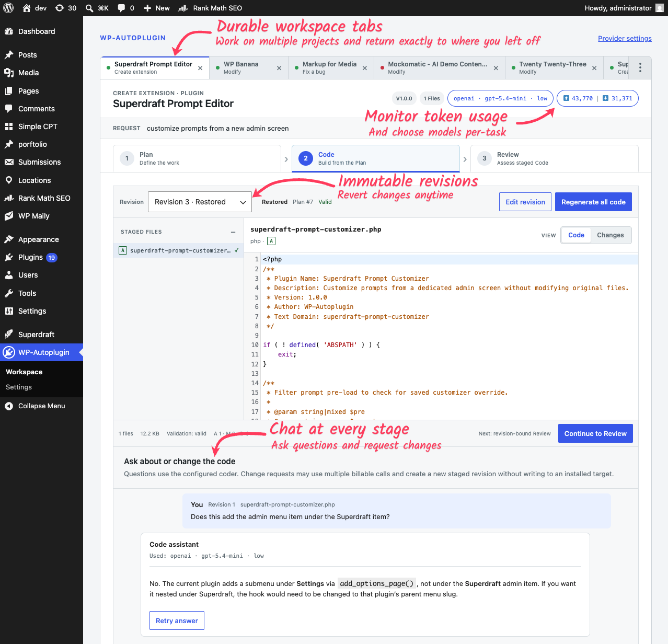Go to Dashboard in sidebar

(41, 31)
